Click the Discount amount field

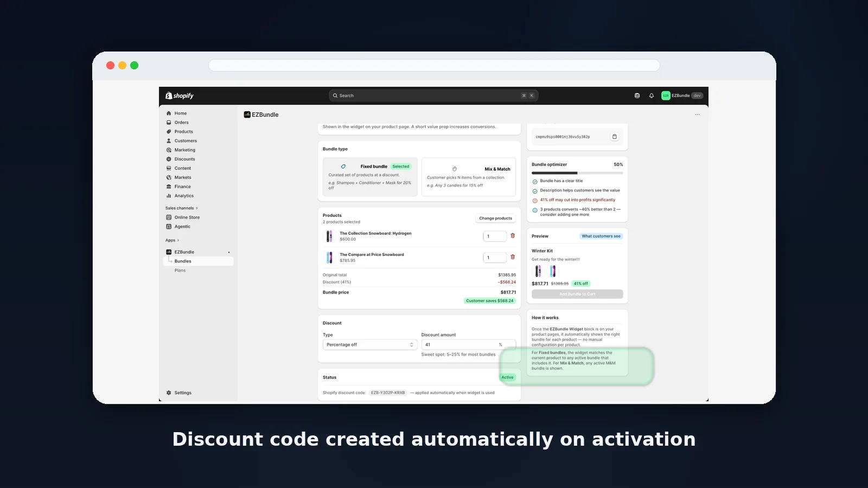[469, 345]
